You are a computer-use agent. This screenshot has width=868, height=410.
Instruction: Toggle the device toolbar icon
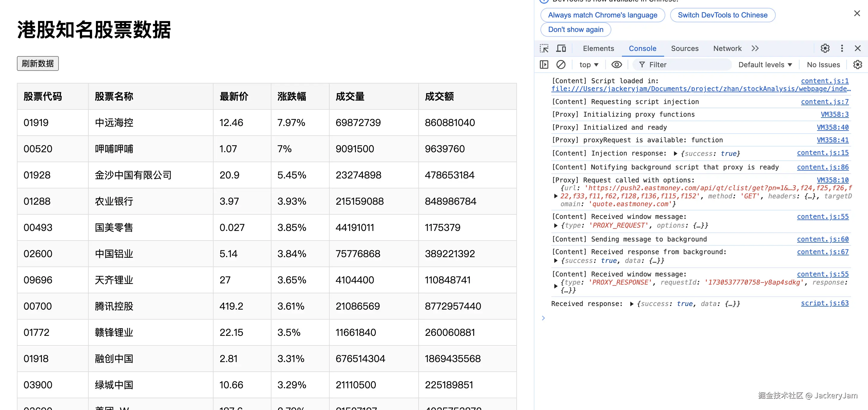tap(561, 49)
